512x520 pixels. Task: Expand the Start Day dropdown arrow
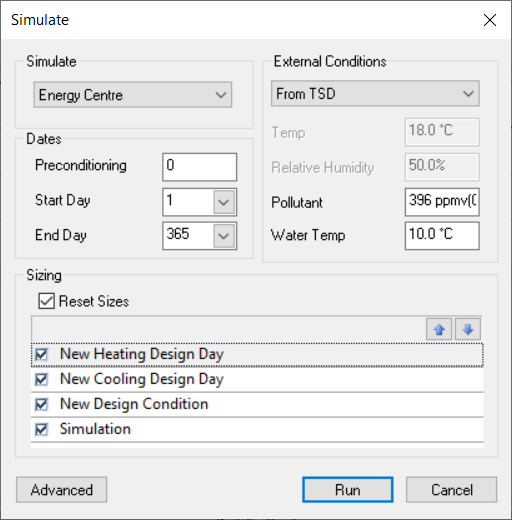(x=223, y=202)
